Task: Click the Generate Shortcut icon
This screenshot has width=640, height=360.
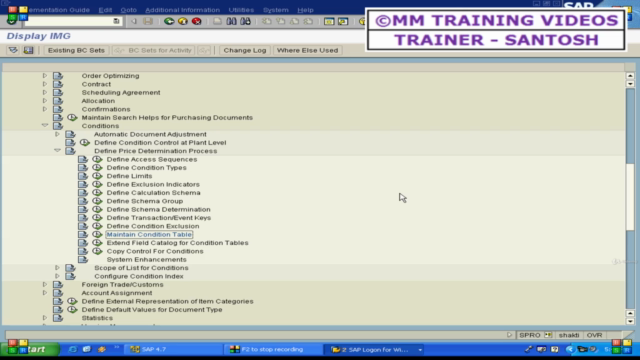Action: (343, 21)
